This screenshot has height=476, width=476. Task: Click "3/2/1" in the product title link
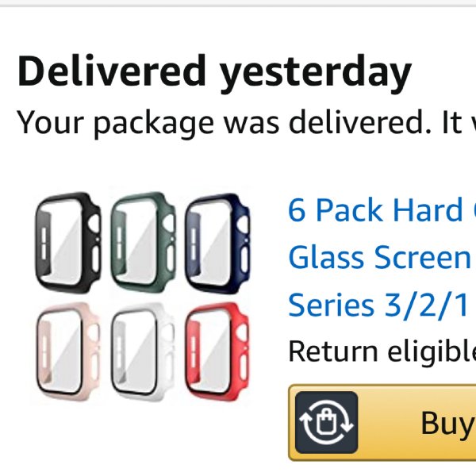pyautogui.click(x=425, y=305)
